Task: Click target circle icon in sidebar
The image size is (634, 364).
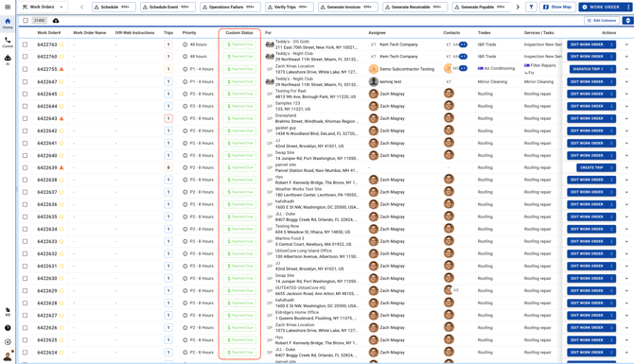Action: [x=8, y=341]
